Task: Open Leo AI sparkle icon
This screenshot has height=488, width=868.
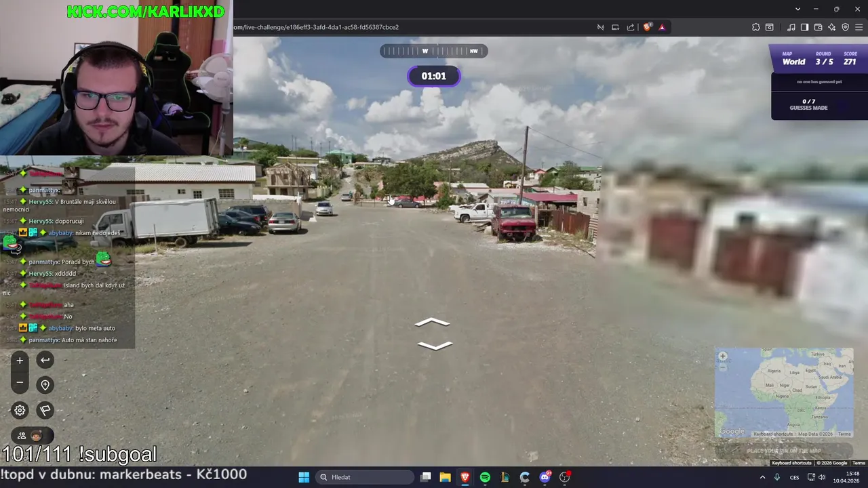Action: tap(832, 27)
